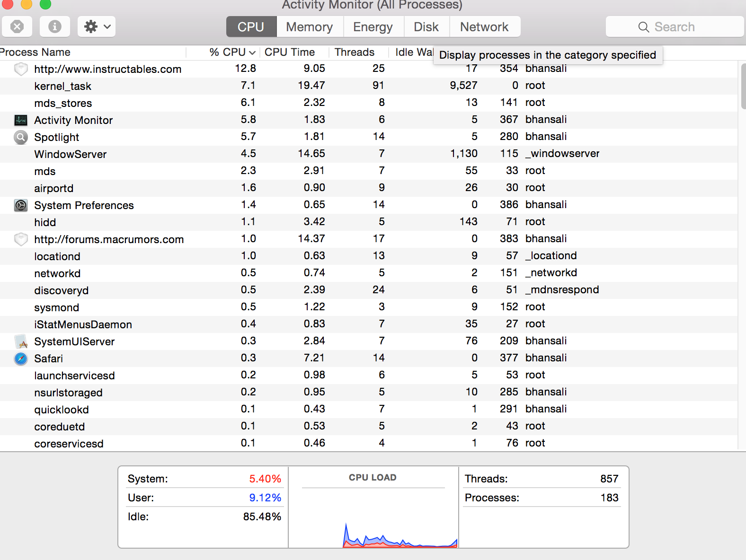Click the User 9.12% value

coord(265,498)
